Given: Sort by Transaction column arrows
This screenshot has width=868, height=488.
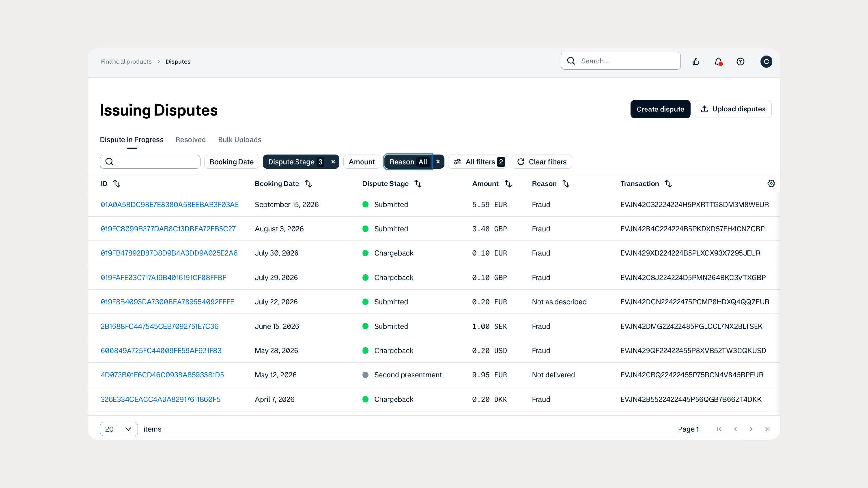Looking at the screenshot, I should 668,184.
